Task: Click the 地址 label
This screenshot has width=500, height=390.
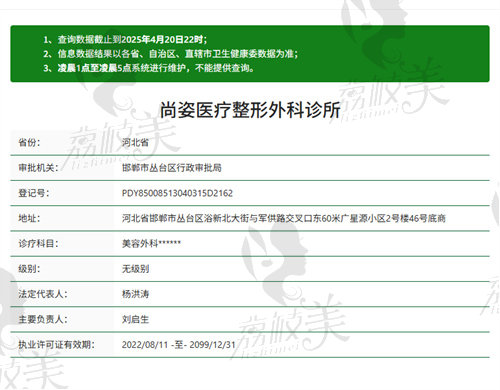Action: click(29, 218)
